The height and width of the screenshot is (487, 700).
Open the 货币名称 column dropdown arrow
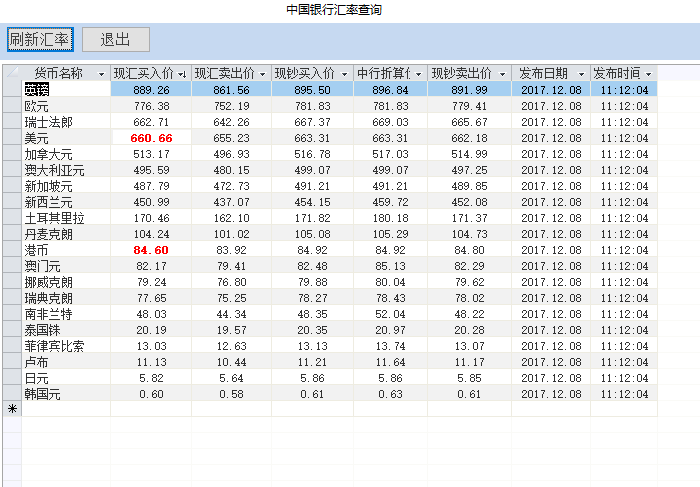point(101,74)
